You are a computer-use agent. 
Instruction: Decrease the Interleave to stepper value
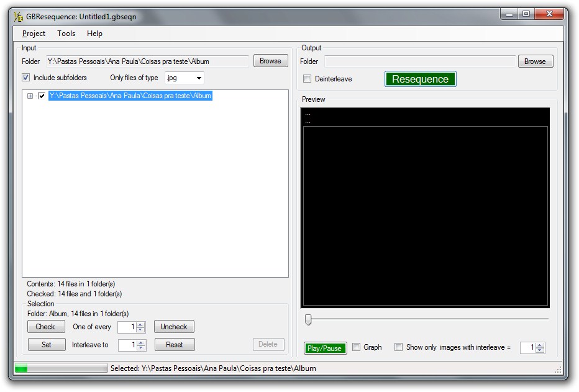[x=140, y=347]
